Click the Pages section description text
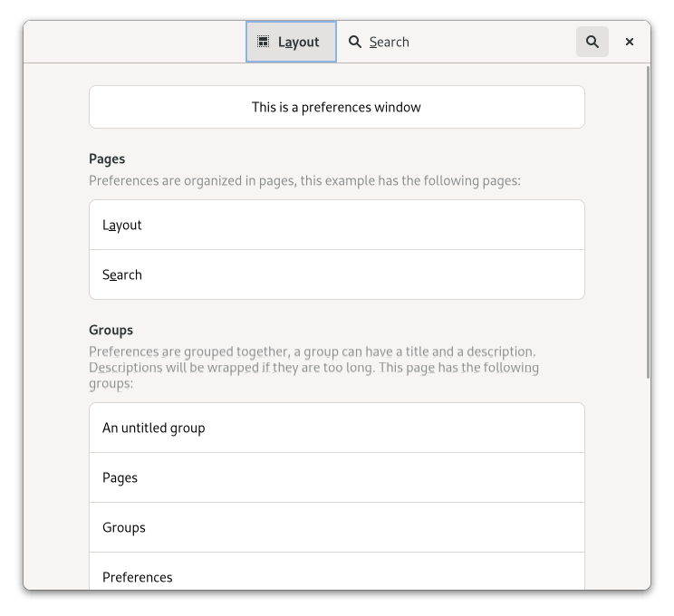The image size is (674, 616). point(304,181)
